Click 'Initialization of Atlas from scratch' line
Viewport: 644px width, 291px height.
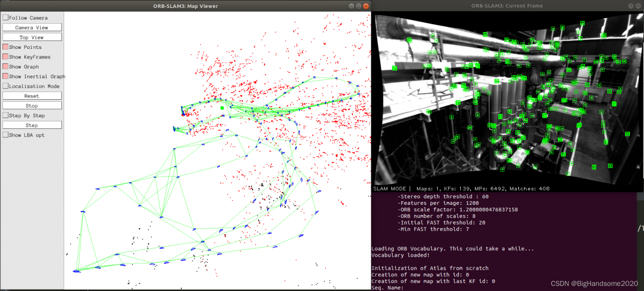coord(430,268)
